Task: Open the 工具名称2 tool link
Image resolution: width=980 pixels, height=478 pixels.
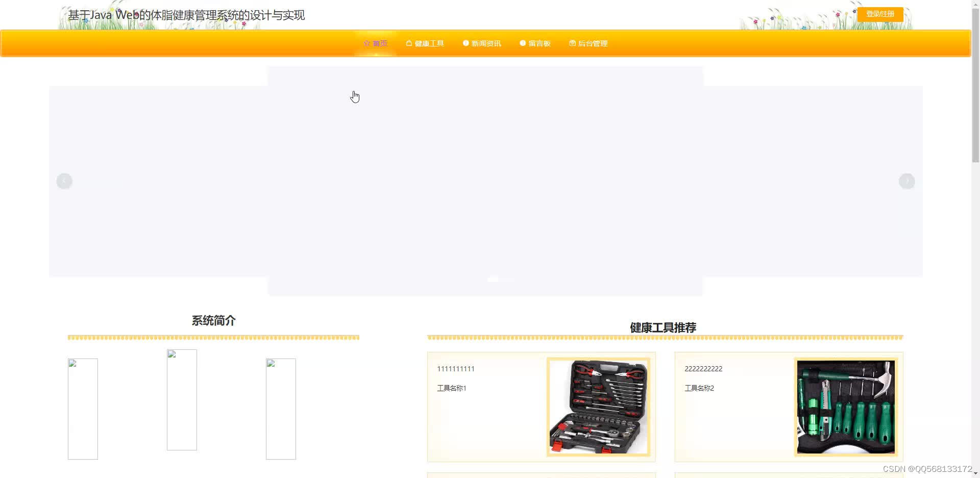Action: tap(699, 388)
